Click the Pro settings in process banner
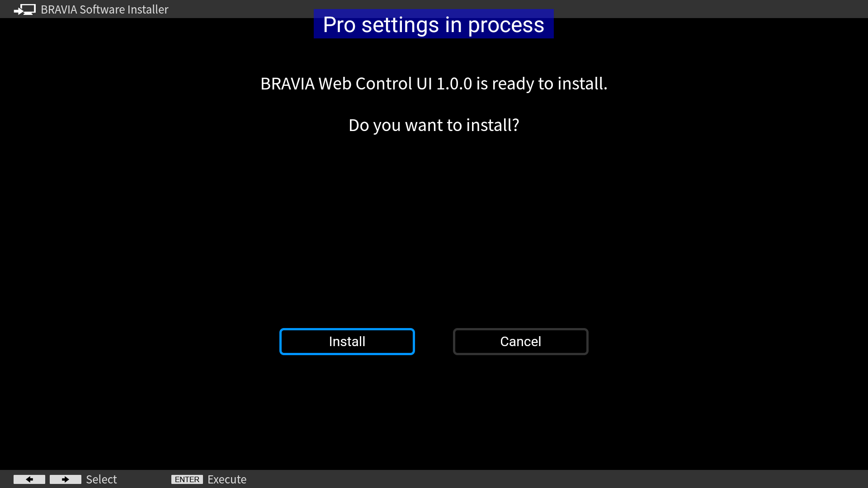The width and height of the screenshot is (868, 488). [x=434, y=24]
